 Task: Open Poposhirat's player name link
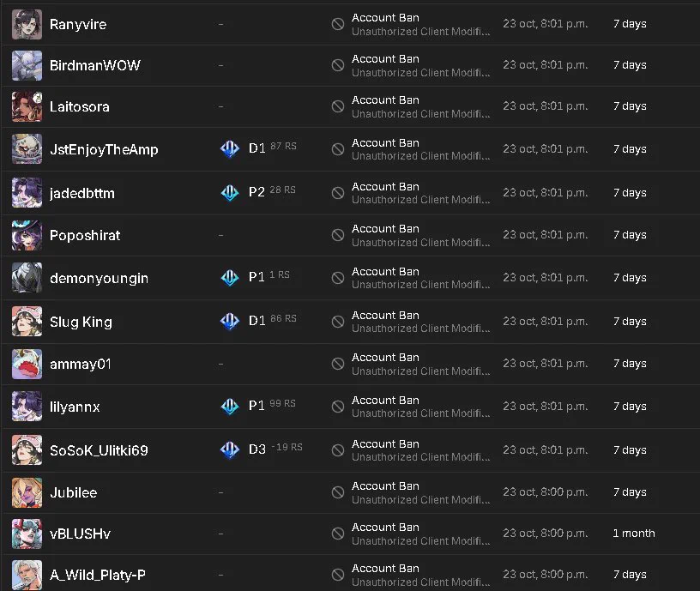click(85, 235)
